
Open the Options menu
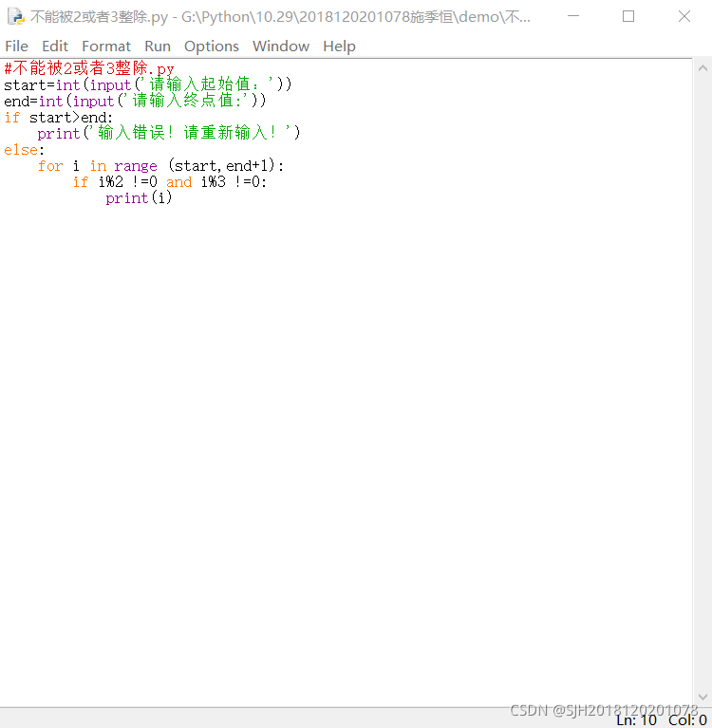click(212, 46)
